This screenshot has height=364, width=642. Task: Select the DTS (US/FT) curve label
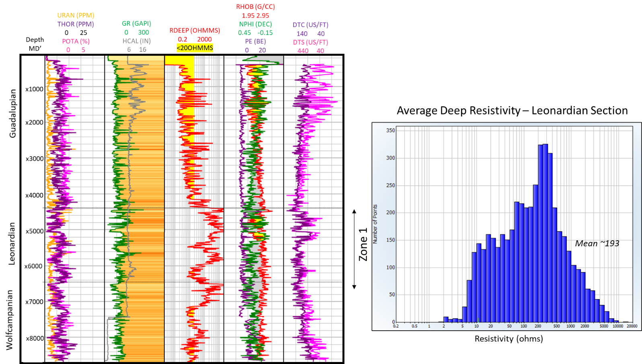[x=311, y=42]
